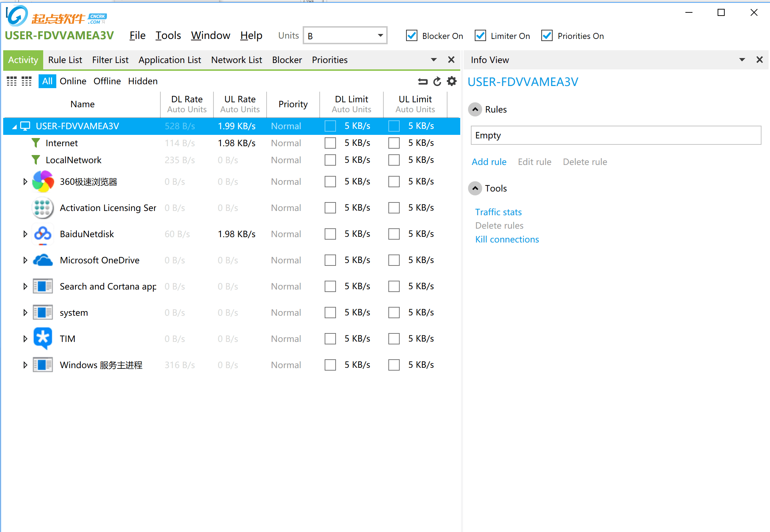Collapse the Rules section chevron
The image size is (770, 532).
coord(475,109)
